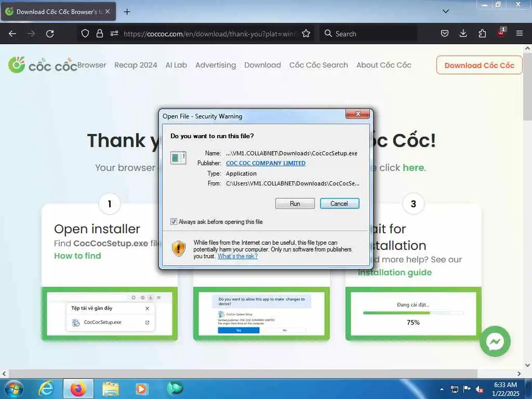
Task: Open the COC COC COMPANY LIMITED publisher link
Action: 265,163
